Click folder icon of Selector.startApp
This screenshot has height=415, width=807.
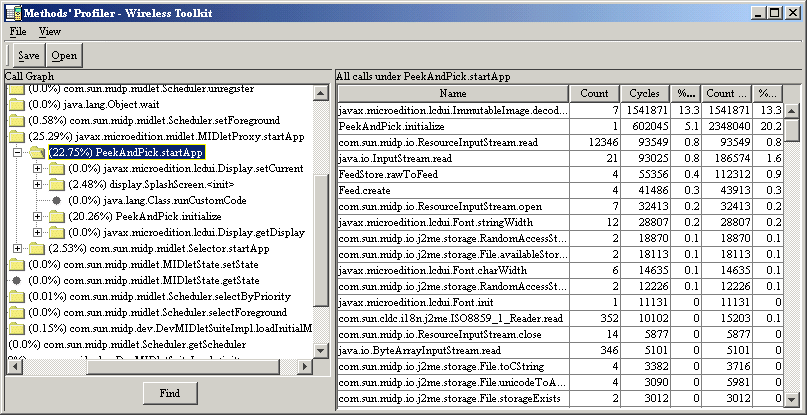[37, 248]
